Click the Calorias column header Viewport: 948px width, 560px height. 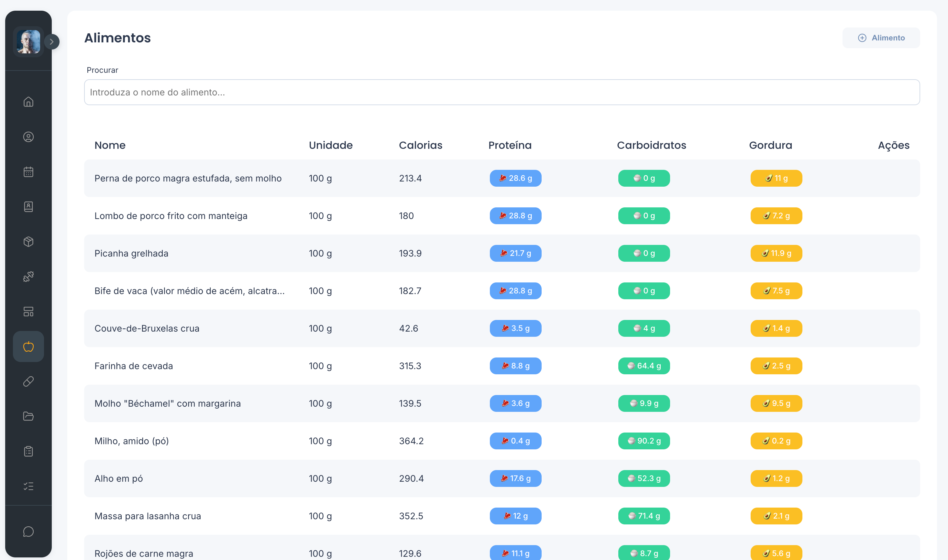tap(420, 145)
